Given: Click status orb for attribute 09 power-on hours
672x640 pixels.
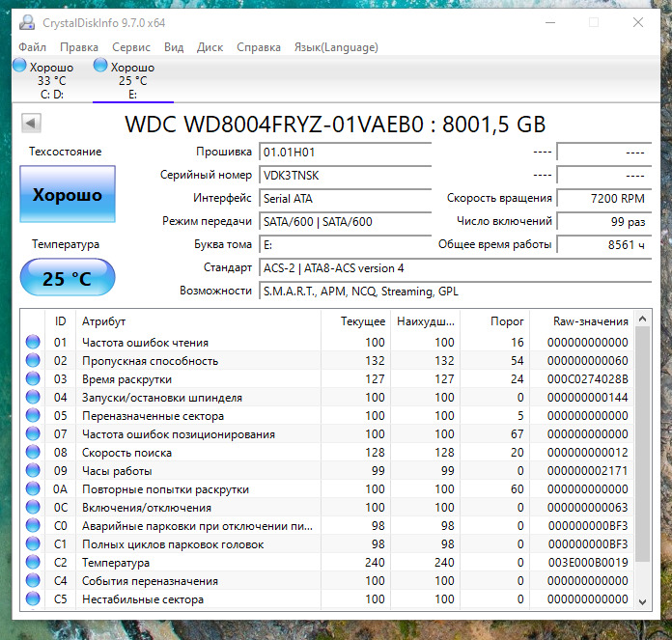Looking at the screenshot, I should (x=34, y=471).
